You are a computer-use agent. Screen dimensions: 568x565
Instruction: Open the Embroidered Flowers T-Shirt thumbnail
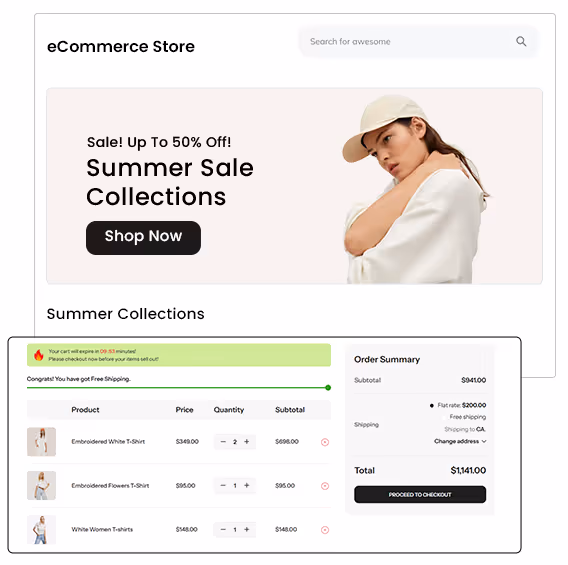click(x=41, y=485)
